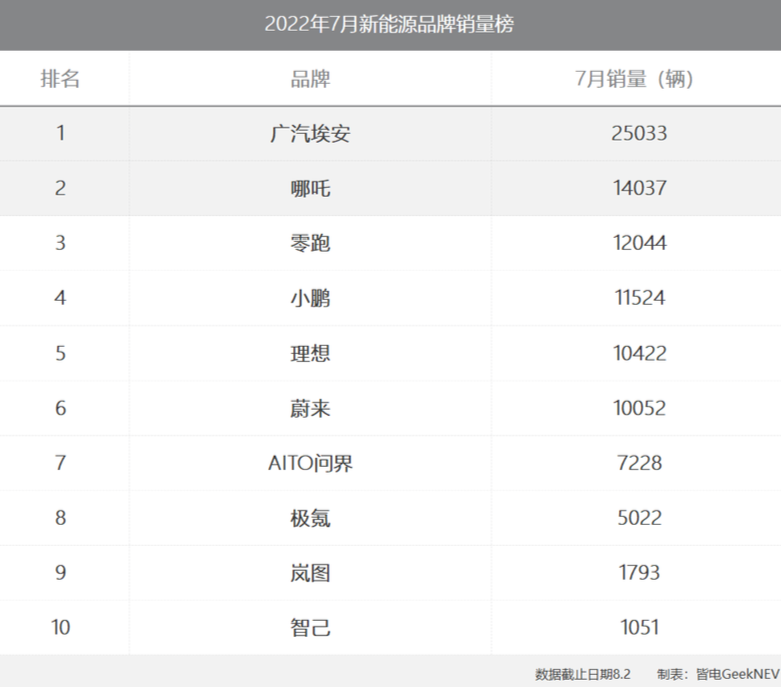The height and width of the screenshot is (687, 781).
Task: Click rank number 10 in 智己 row
Action: (x=60, y=627)
